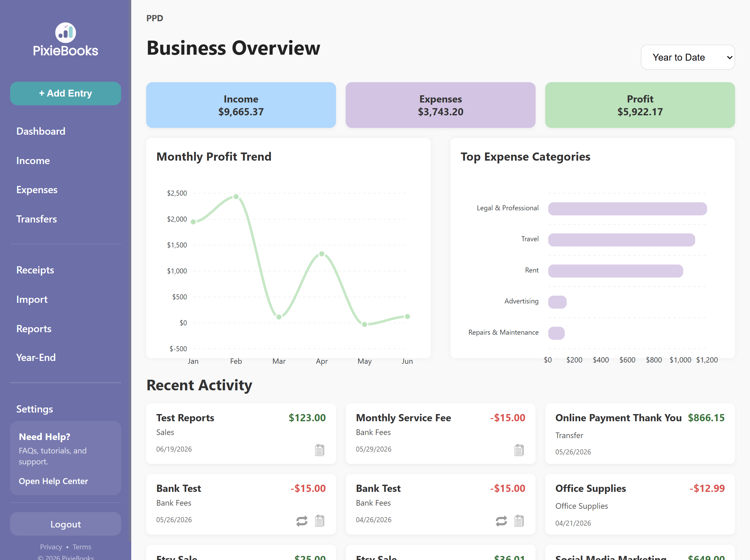Open the Dashboard menu item

point(41,131)
